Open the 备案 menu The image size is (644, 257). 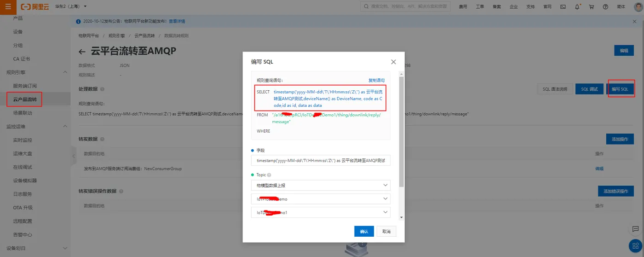point(497,6)
